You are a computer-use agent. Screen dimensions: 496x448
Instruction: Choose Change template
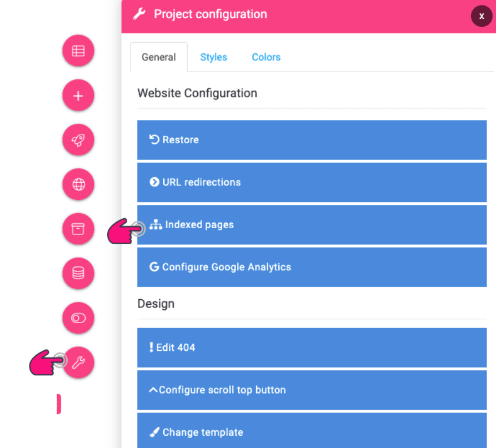tap(312, 430)
